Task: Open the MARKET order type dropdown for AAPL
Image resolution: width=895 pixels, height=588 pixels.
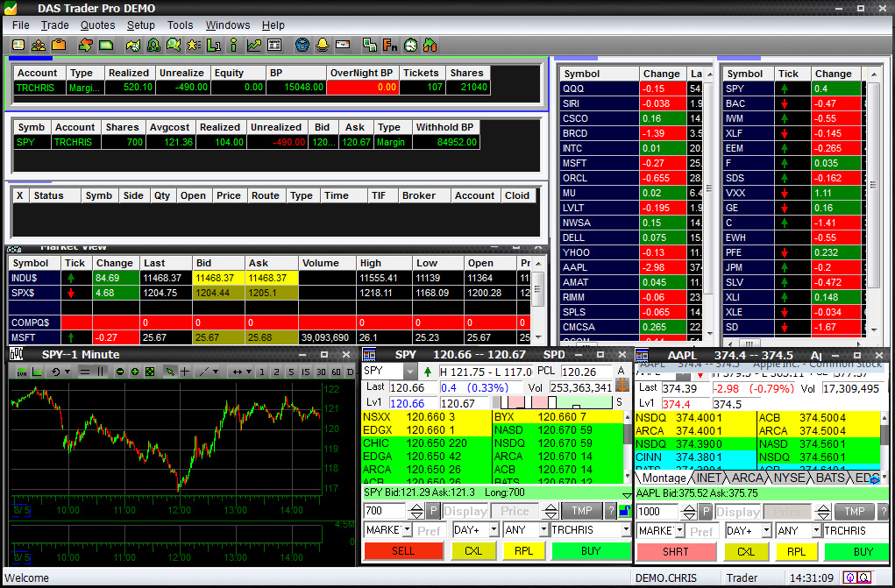Action: click(x=679, y=531)
